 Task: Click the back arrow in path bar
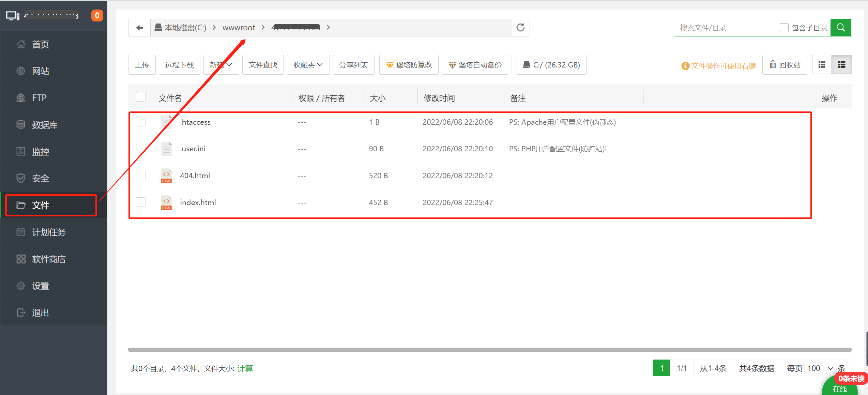tap(139, 28)
